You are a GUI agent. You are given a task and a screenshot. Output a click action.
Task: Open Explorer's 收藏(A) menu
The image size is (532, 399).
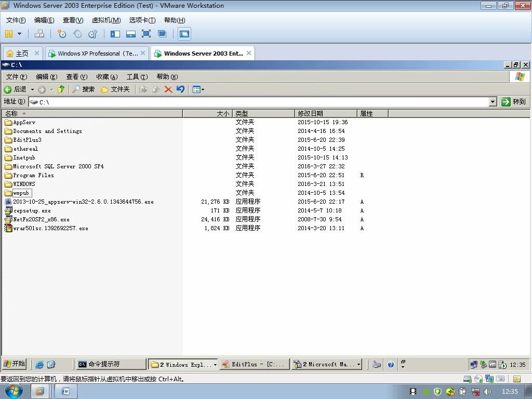coord(107,77)
